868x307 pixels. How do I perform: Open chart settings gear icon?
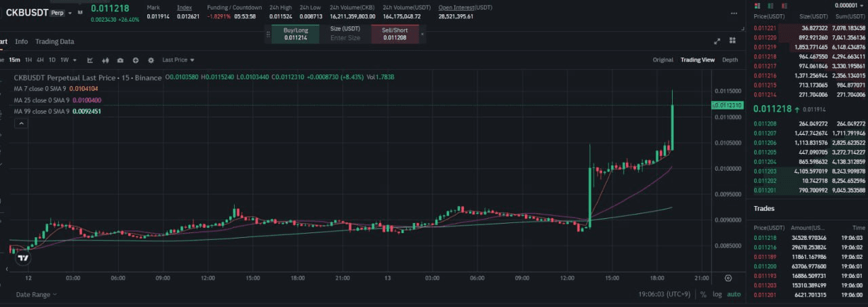pos(151,60)
